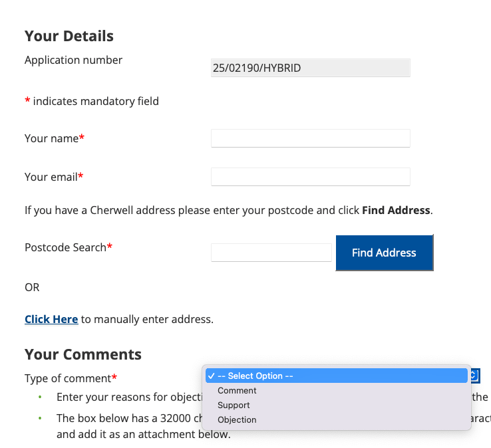Click the checkmark beside Select Option
Viewport: 491px width, 448px height.
[x=211, y=376]
